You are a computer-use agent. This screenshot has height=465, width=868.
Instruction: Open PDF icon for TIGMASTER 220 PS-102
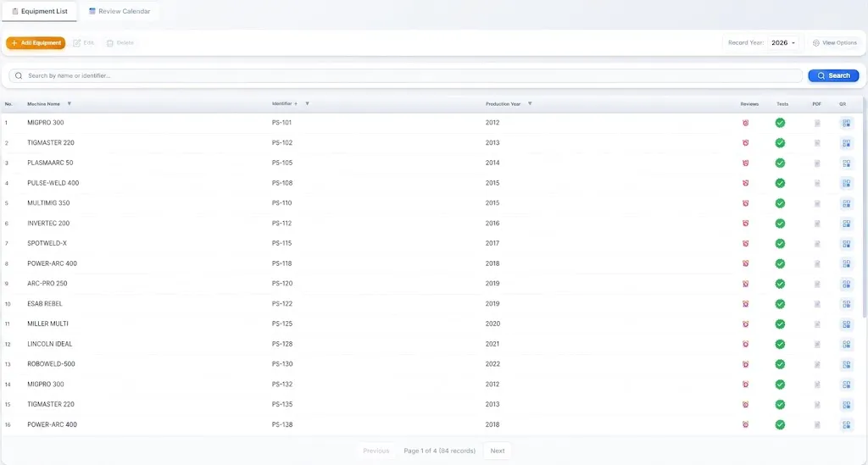coord(817,142)
